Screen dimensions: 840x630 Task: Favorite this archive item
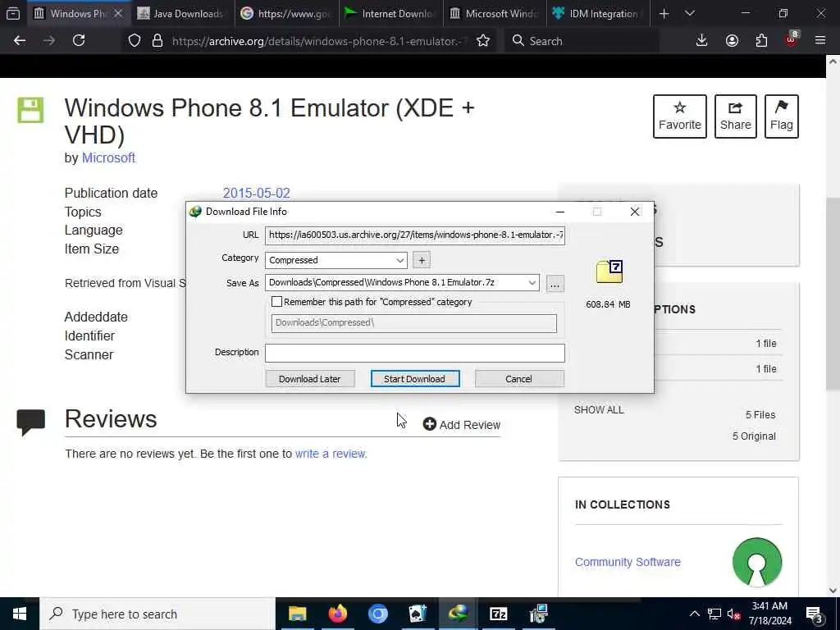point(680,116)
